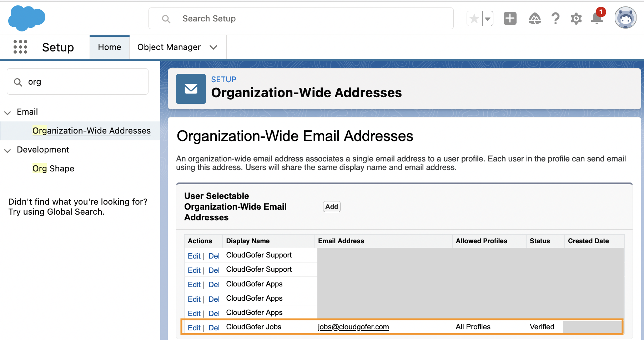The width and height of the screenshot is (644, 340).
Task: Open the global actions plus icon
Action: pyautogui.click(x=510, y=19)
